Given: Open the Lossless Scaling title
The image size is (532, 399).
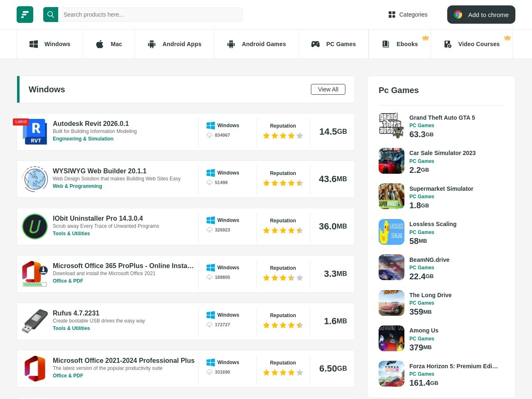Looking at the screenshot, I should tap(433, 224).
